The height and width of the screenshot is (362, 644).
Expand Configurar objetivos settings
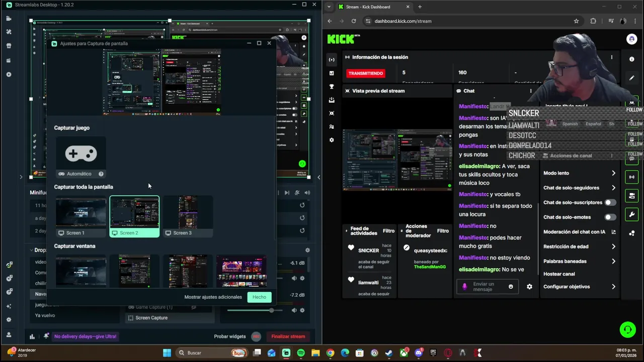pyautogui.click(x=613, y=287)
